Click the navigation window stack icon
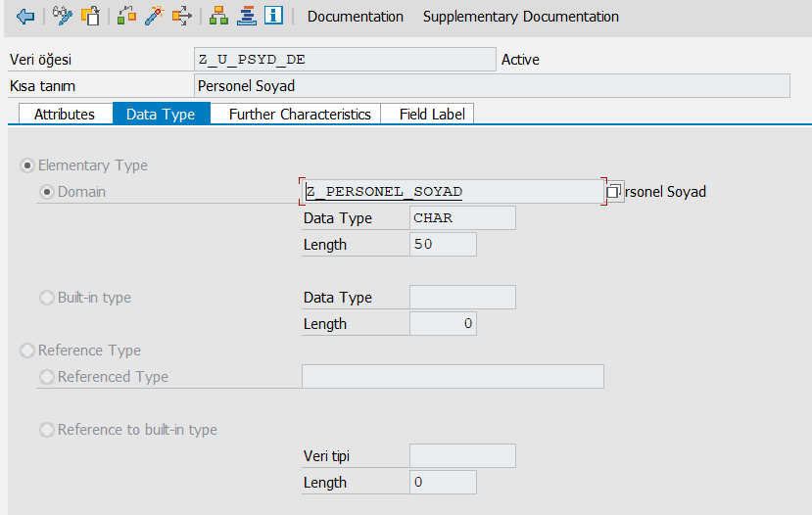This screenshot has height=515, width=812. (x=247, y=17)
